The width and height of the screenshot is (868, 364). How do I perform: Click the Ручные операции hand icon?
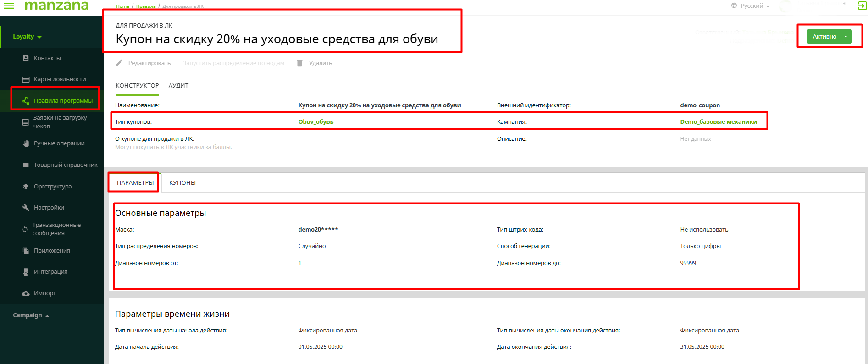click(x=26, y=143)
